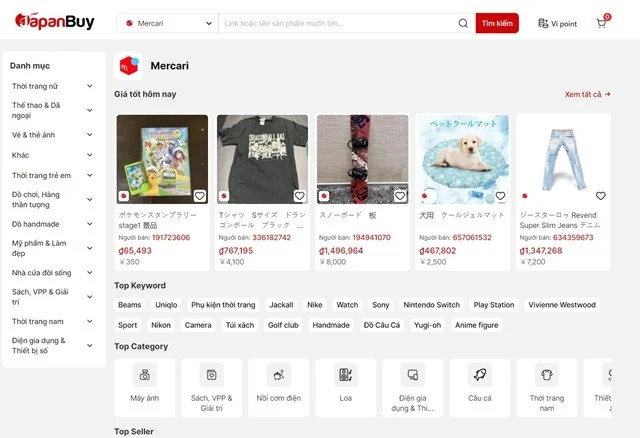Open seller 634359673 link
Screen dimensions: 640x438
tap(573, 238)
